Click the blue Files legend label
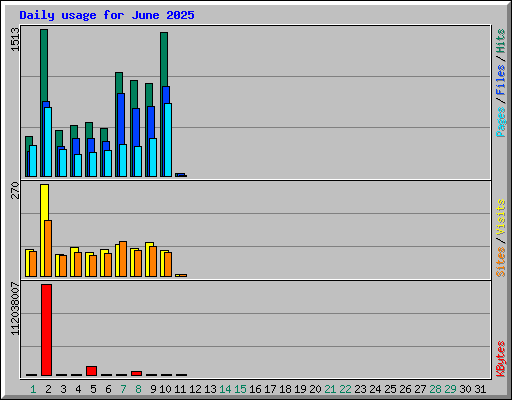512x400 pixels. (x=500, y=80)
